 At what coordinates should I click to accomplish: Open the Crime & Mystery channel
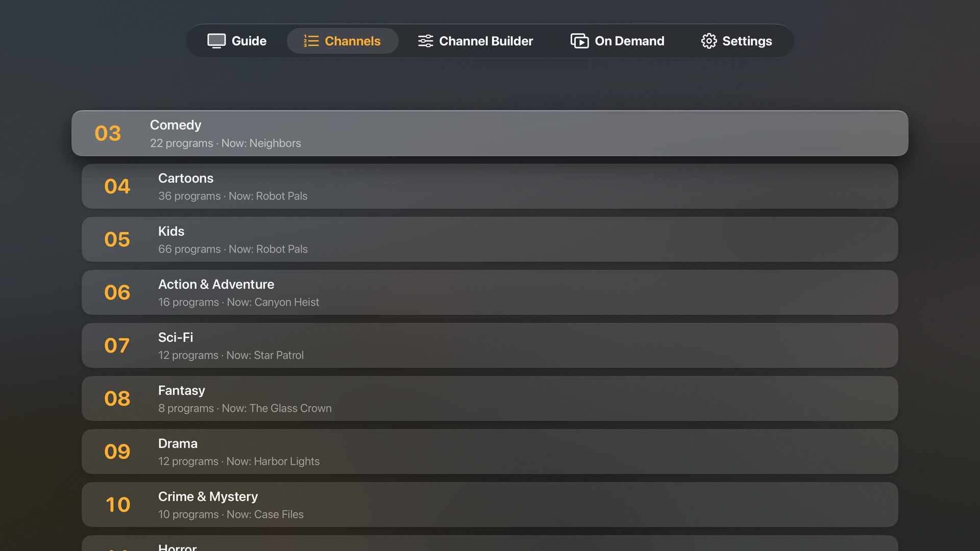[x=490, y=505]
